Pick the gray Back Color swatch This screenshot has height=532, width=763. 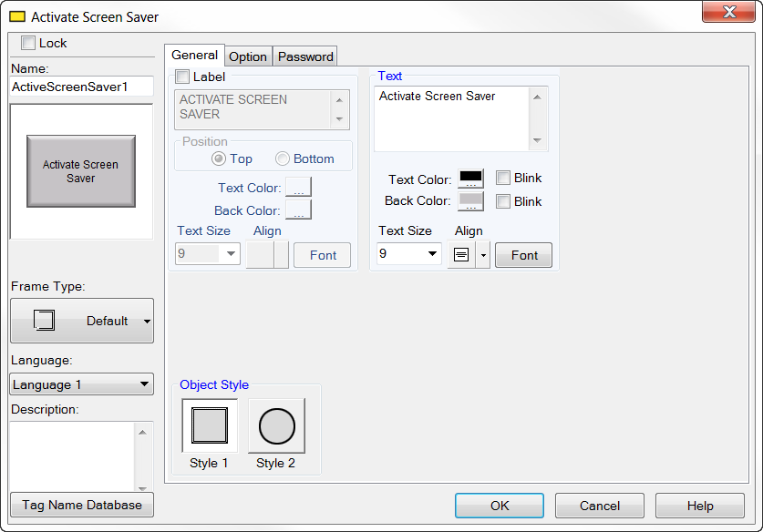[x=470, y=200]
